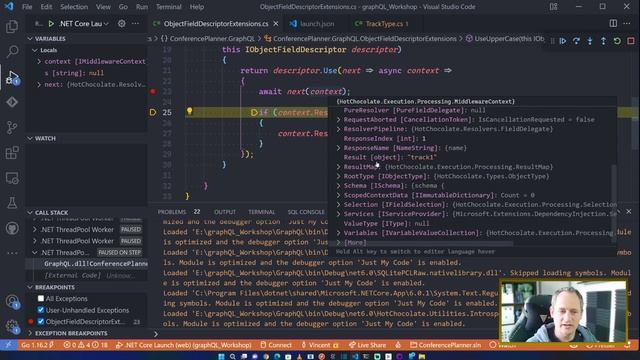Image resolution: width=640 pixels, height=360 pixels.
Task: Remove the breakpoint dot on line 23
Action: point(153,91)
